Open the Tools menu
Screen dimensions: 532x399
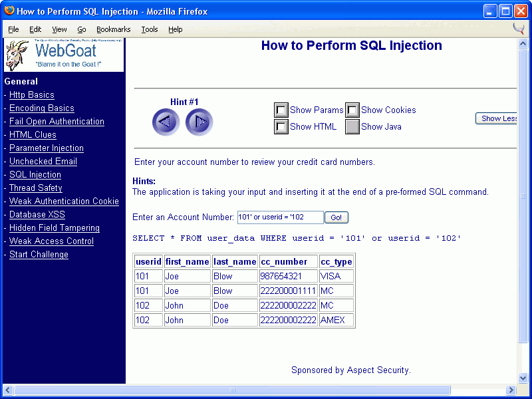[x=150, y=29]
